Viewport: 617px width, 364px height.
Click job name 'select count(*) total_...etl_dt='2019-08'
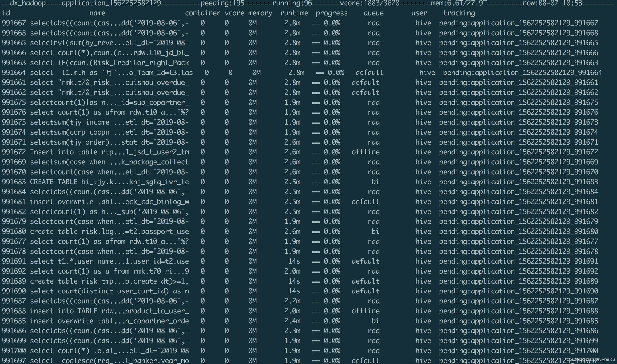click(109, 351)
